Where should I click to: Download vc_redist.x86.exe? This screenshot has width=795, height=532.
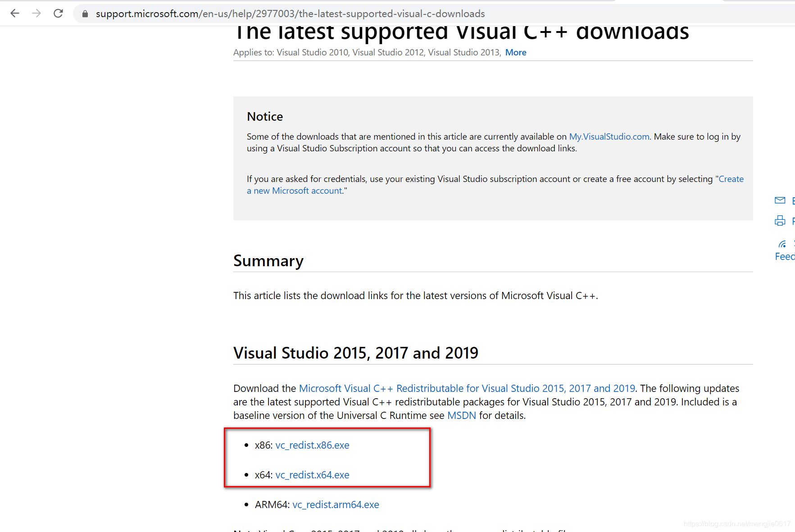point(312,445)
